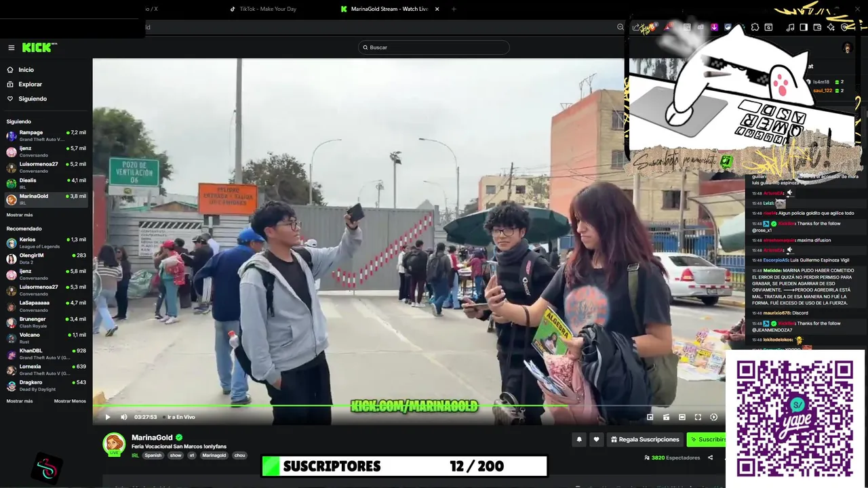This screenshot has width=868, height=488.
Task: Open MarinaGold streamer avatar
Action: pos(114,444)
